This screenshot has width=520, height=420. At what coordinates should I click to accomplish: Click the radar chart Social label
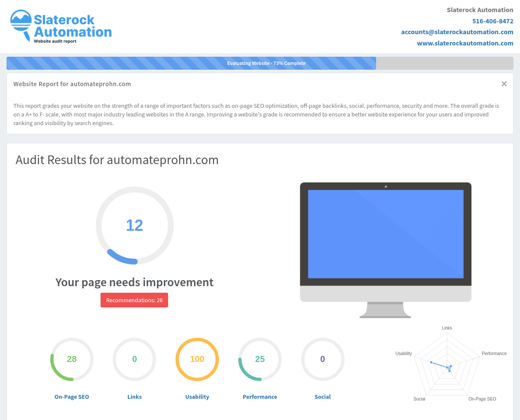click(419, 399)
